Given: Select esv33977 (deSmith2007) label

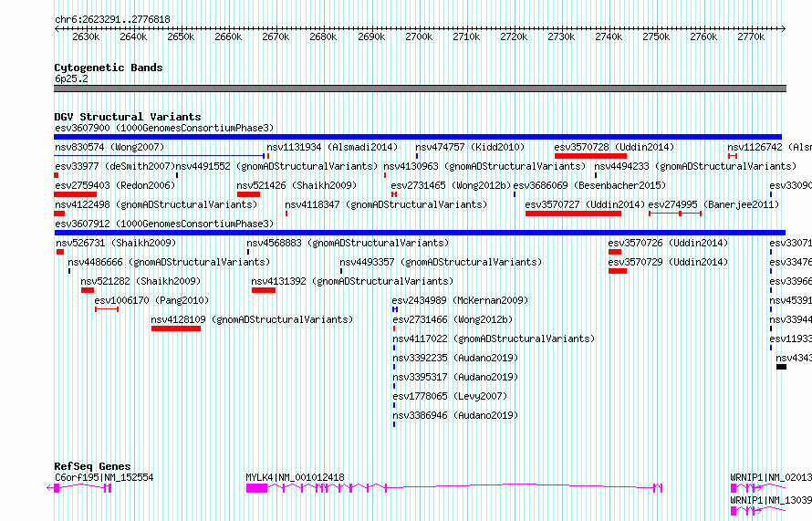Looking at the screenshot, I should [115, 166].
